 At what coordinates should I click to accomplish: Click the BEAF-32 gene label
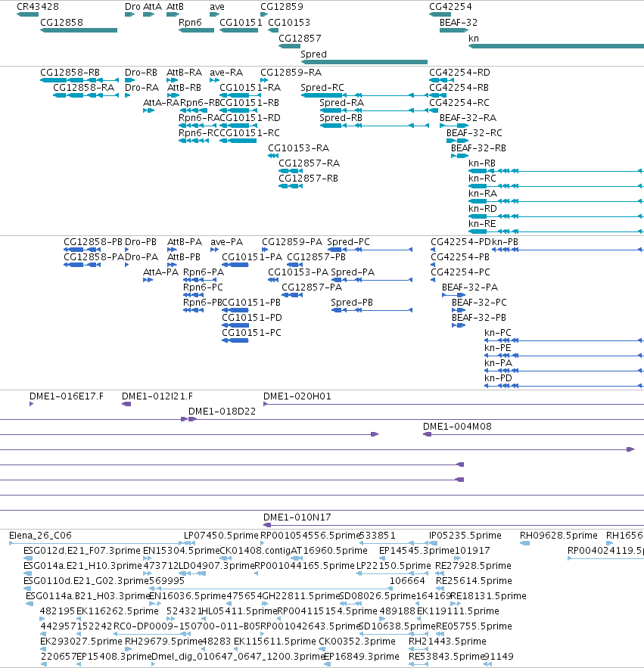tap(459, 23)
